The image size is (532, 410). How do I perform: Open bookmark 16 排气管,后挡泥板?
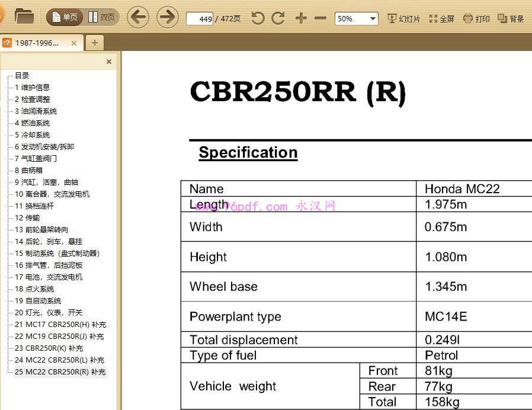49,265
